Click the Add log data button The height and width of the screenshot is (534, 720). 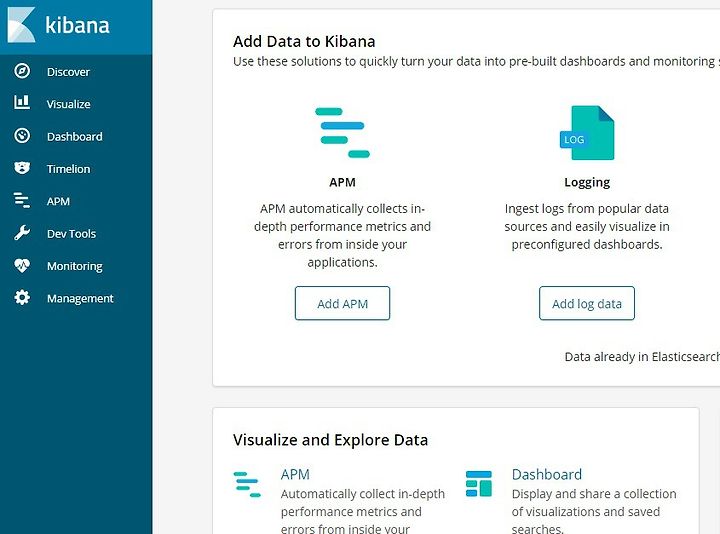(587, 303)
